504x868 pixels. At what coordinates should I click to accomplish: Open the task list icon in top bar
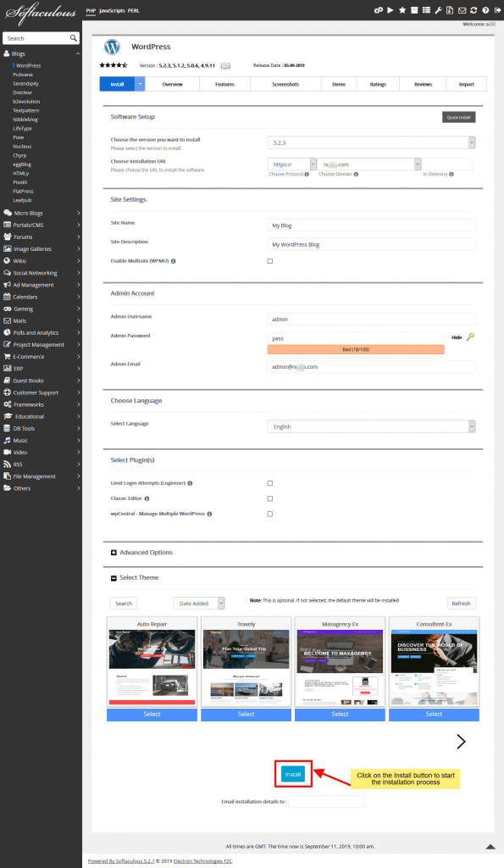point(426,10)
